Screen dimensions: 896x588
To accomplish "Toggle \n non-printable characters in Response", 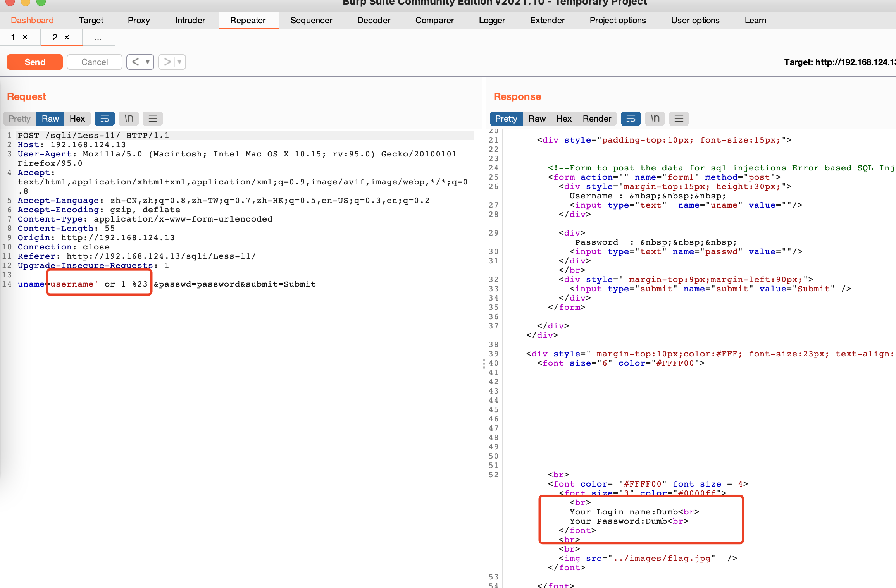I will [655, 119].
